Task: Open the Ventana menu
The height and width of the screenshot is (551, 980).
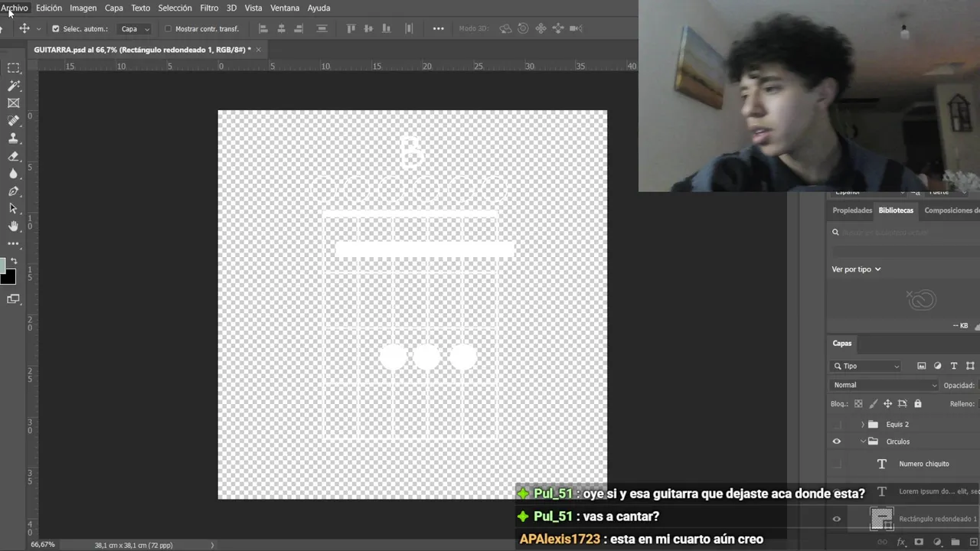Action: [285, 8]
